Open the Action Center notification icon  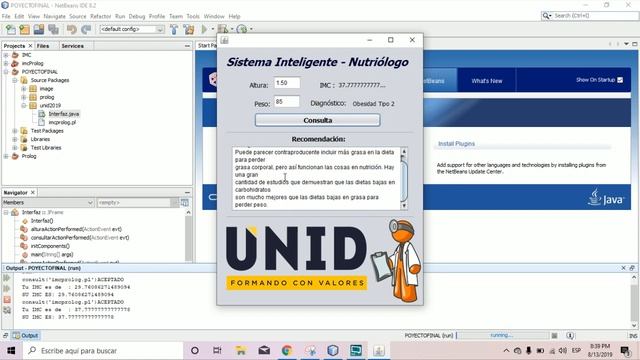(x=625, y=351)
